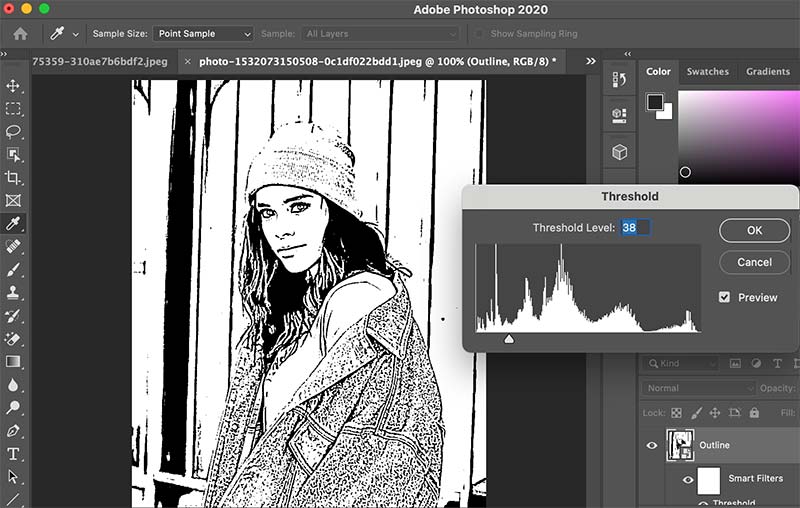800x508 pixels.
Task: Click the Outline layer name
Action: (714, 445)
